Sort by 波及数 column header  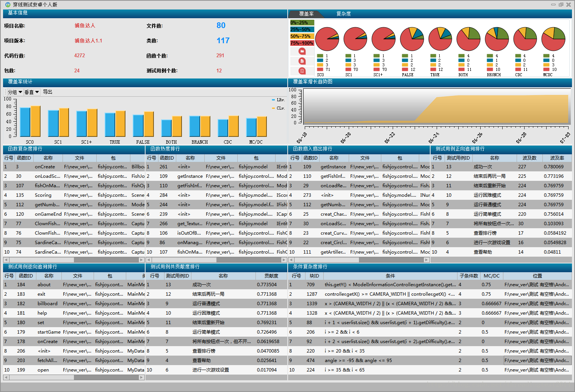pyautogui.click(x=530, y=158)
